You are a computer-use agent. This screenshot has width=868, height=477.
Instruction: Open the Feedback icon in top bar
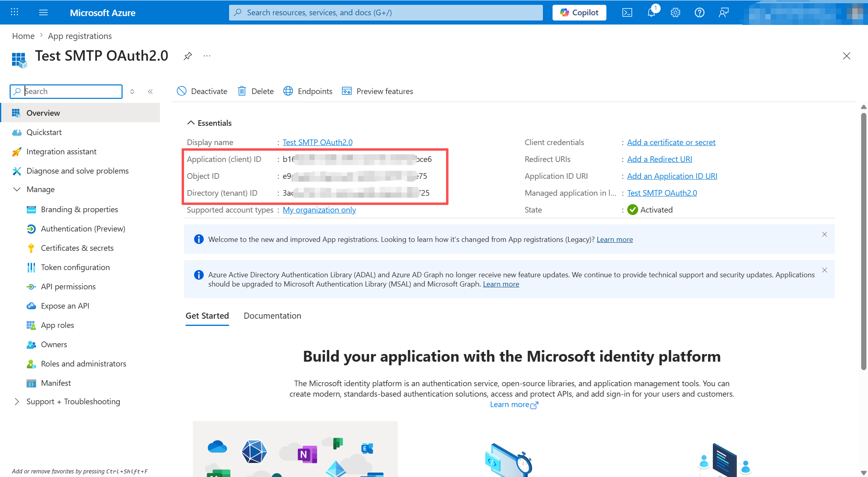coord(724,12)
